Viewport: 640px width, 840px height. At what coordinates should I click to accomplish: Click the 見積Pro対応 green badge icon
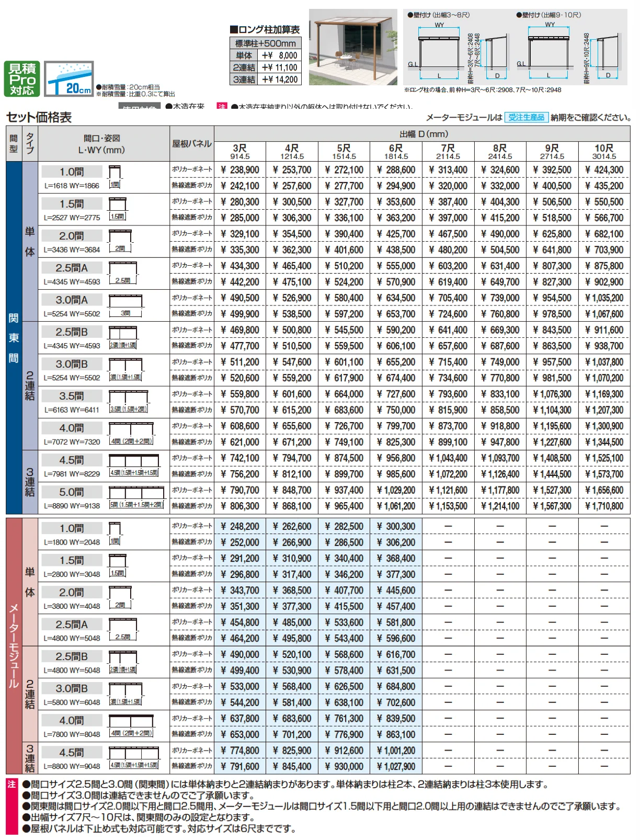[x=22, y=79]
